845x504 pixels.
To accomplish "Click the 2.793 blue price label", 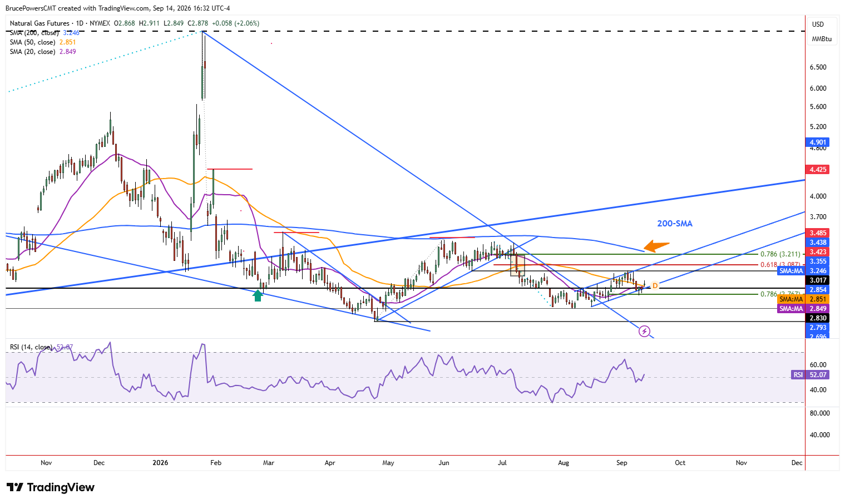I will (x=818, y=328).
